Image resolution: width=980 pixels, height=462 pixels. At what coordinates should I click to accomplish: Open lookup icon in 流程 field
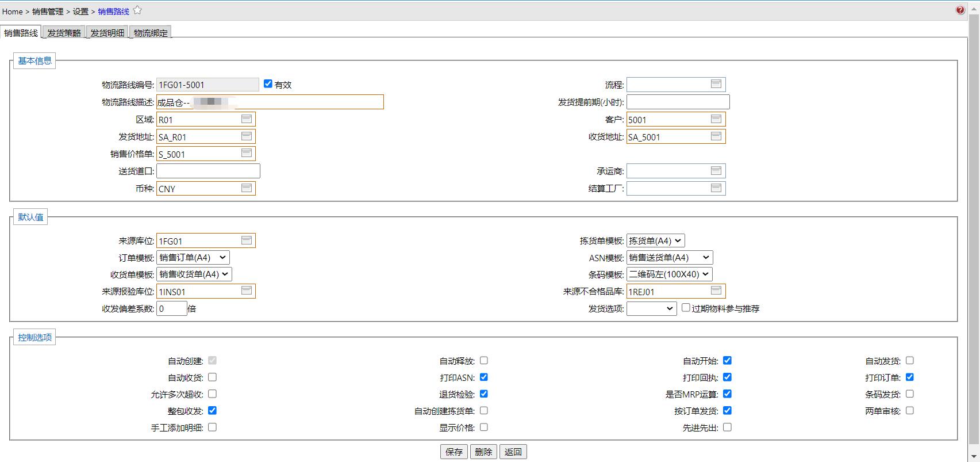pyautogui.click(x=716, y=84)
